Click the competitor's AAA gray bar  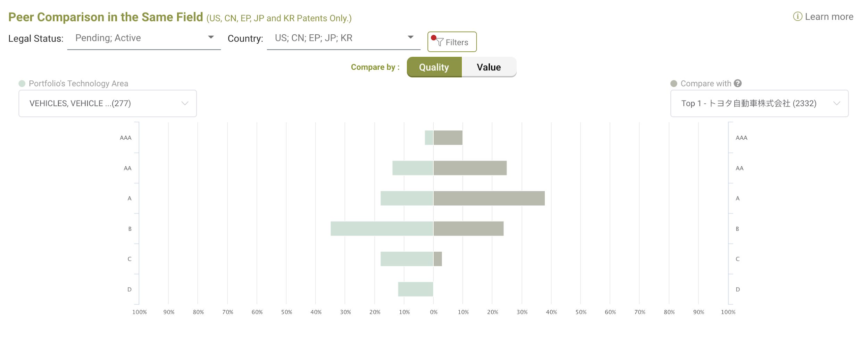(x=448, y=138)
